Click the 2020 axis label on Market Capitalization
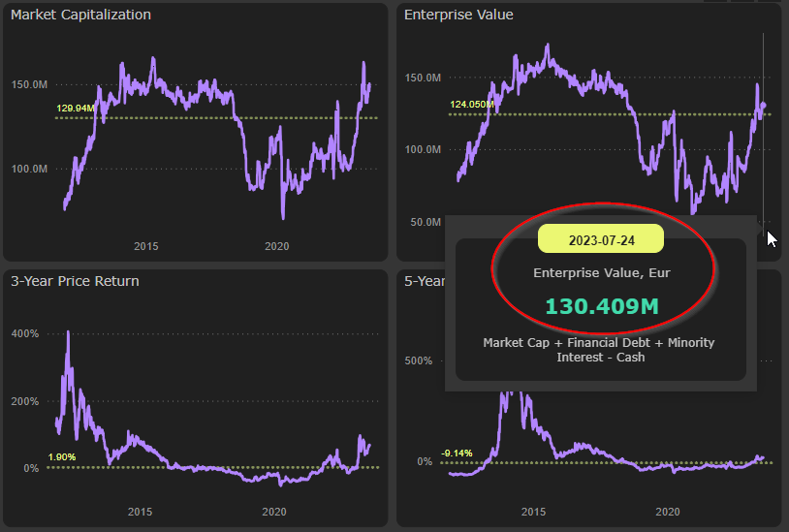The image size is (789, 532). 276,246
